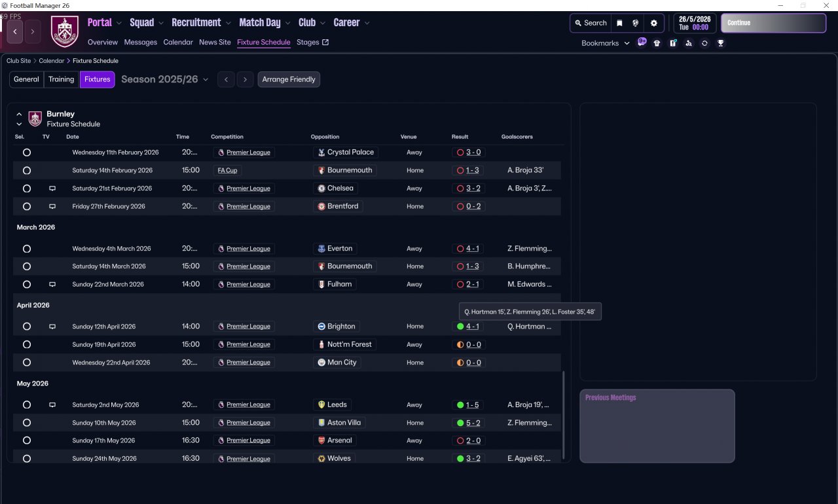
Task: Click the TV icon for Chelsea fixture
Action: 52,189
